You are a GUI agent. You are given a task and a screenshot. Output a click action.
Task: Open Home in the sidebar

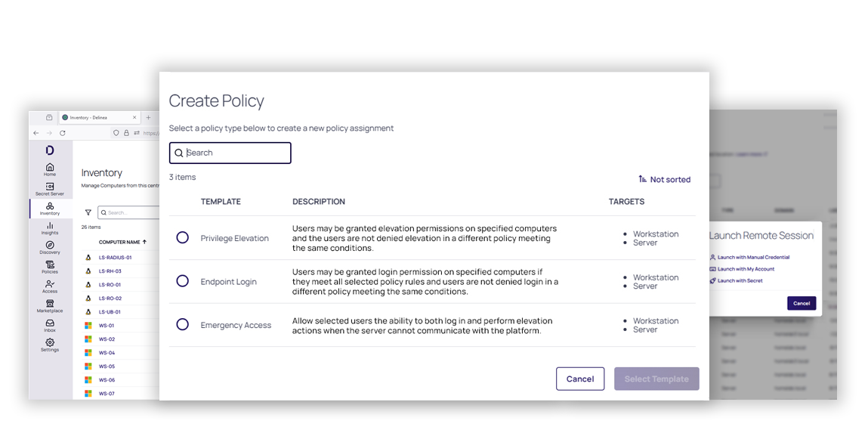[x=50, y=169]
